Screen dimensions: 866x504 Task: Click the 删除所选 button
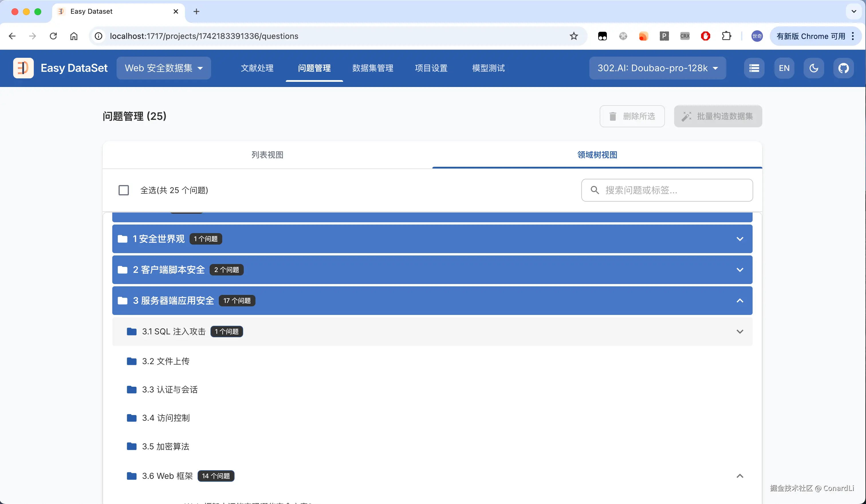click(632, 116)
